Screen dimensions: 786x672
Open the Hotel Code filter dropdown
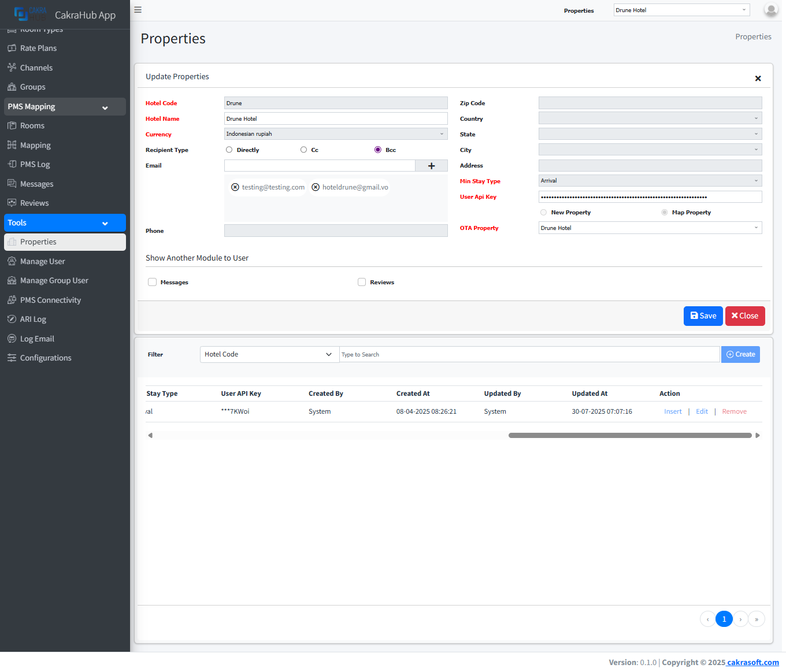click(x=269, y=355)
